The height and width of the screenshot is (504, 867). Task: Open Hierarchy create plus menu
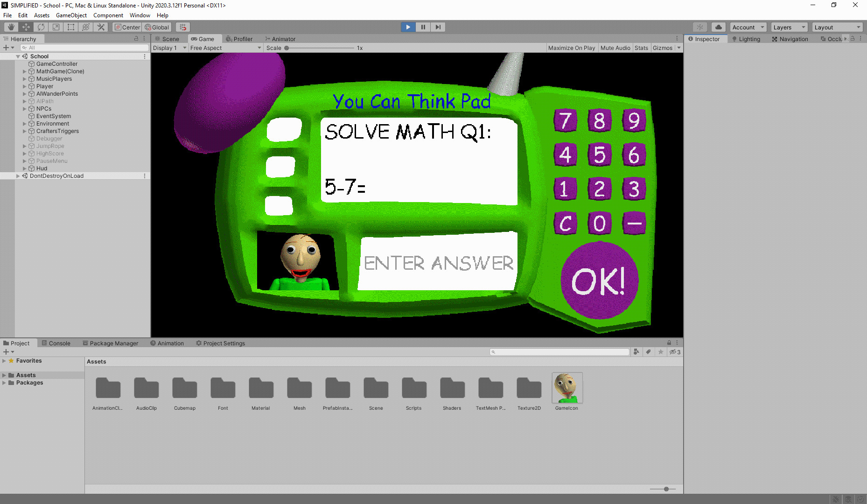(8, 48)
